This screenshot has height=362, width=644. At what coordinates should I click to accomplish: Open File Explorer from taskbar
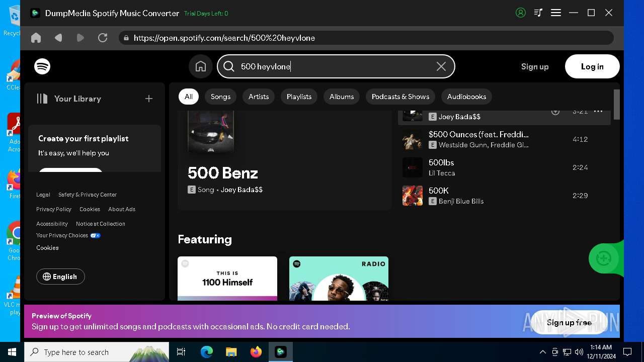coord(231,352)
